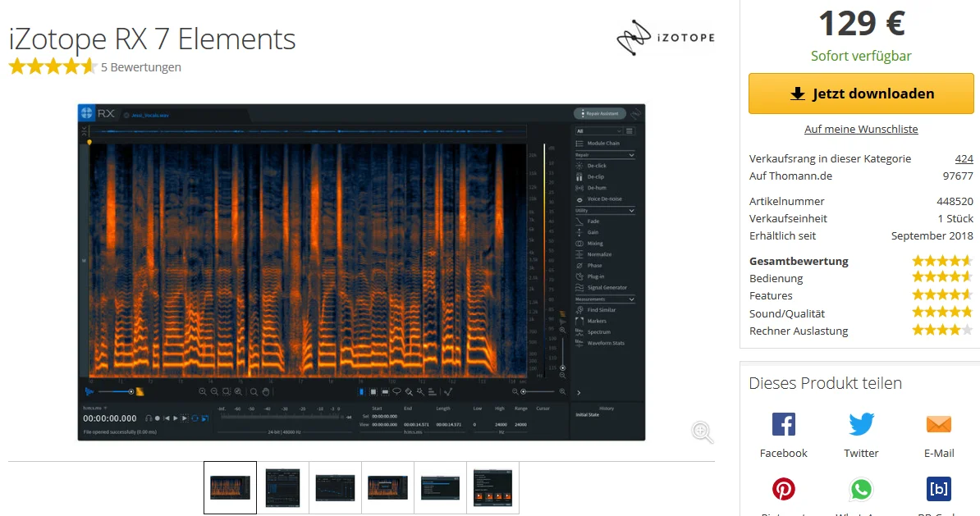Click the Sound/Qualität rating stars
The width and height of the screenshot is (980, 516).
tap(942, 313)
